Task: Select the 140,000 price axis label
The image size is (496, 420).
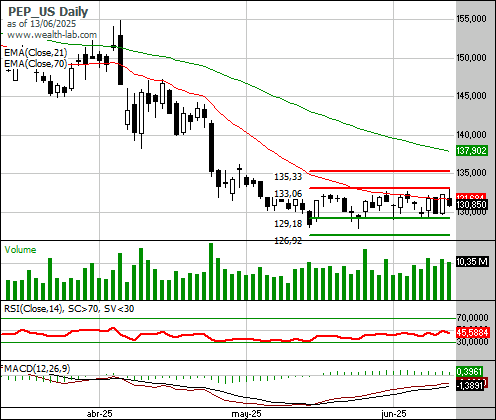Action: (471, 135)
